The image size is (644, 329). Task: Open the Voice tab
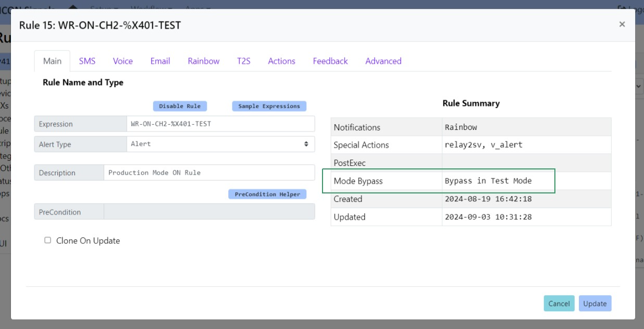point(123,61)
